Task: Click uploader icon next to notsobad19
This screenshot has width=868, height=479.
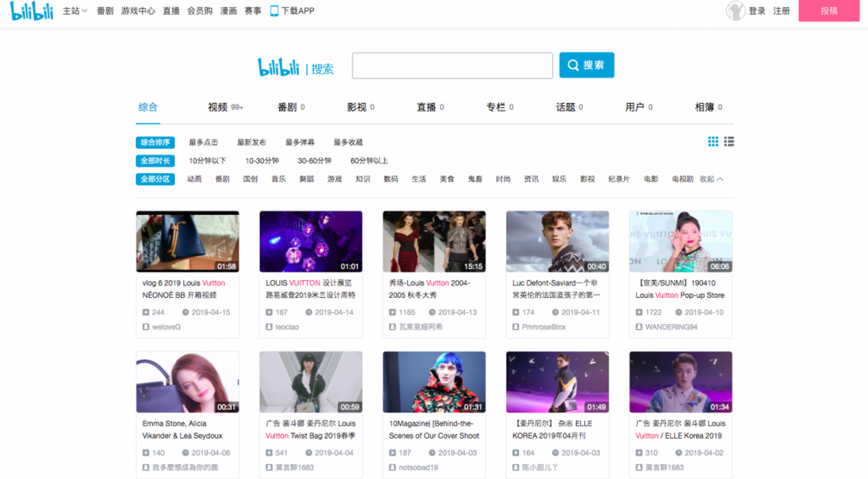Action: click(392, 467)
